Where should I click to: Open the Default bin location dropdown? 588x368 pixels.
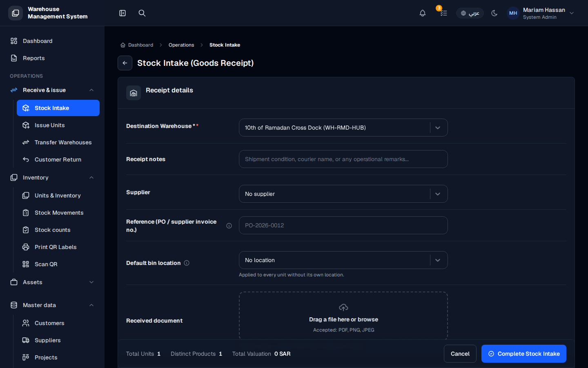coord(343,260)
